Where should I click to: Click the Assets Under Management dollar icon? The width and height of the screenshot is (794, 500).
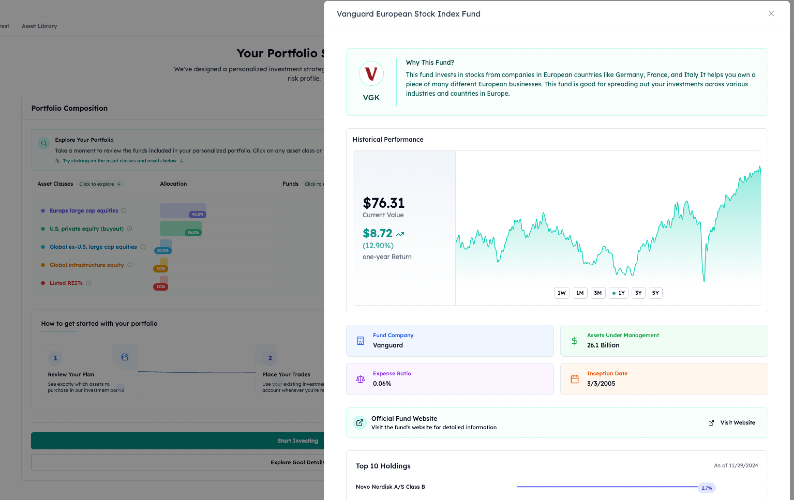[574, 341]
